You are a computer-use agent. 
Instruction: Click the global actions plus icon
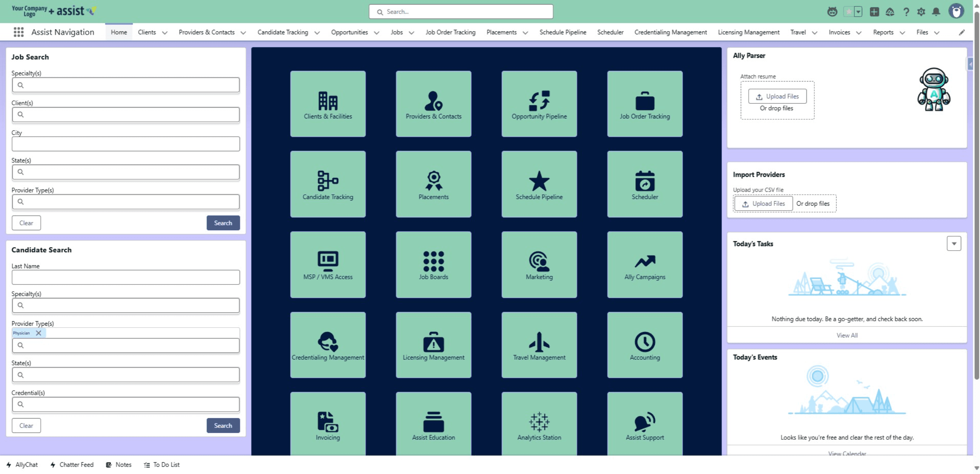click(x=874, y=12)
